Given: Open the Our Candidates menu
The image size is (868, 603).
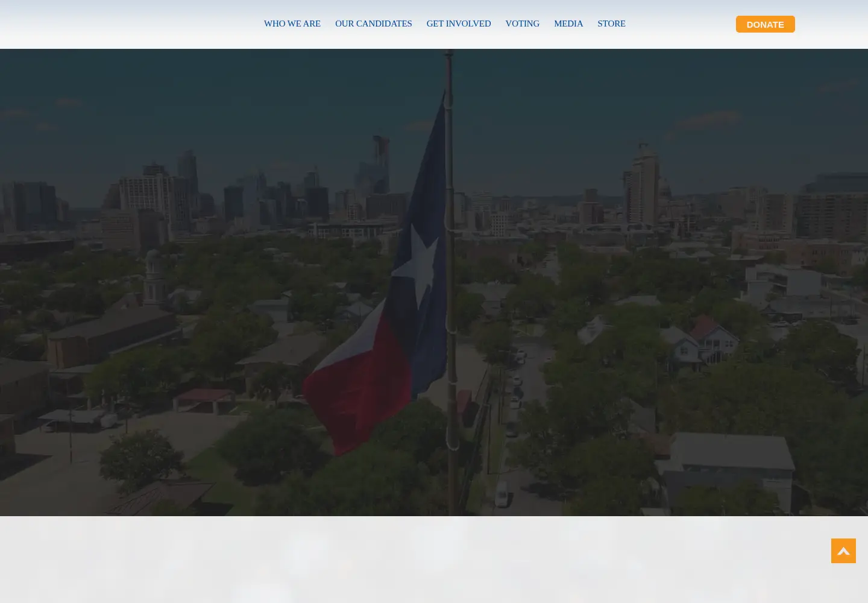Looking at the screenshot, I should click(x=373, y=24).
